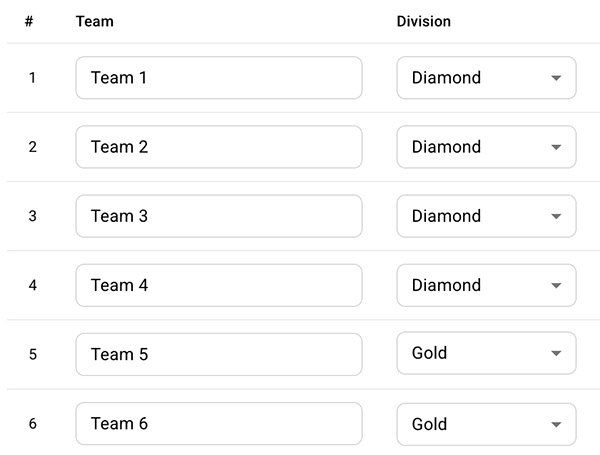This screenshot has height=455, width=600.
Task: Edit the Team 5 name field
Action: (x=219, y=354)
